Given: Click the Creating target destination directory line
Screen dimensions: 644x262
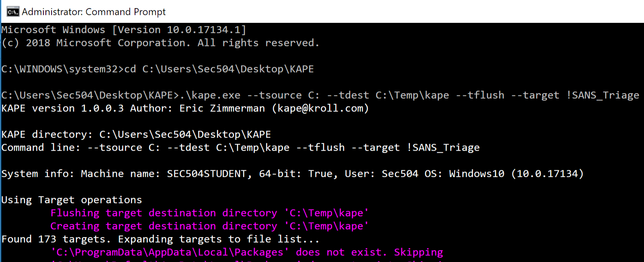Looking at the screenshot, I should click(209, 226).
